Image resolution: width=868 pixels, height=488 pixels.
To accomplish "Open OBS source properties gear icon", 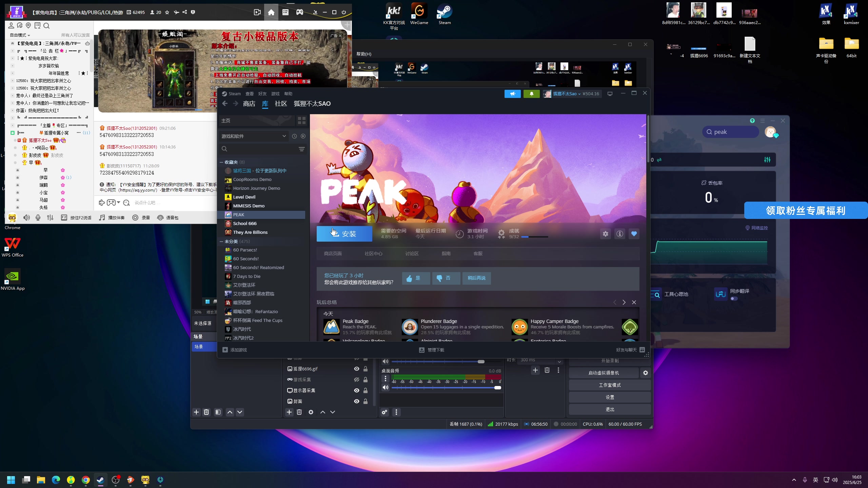I will click(311, 412).
